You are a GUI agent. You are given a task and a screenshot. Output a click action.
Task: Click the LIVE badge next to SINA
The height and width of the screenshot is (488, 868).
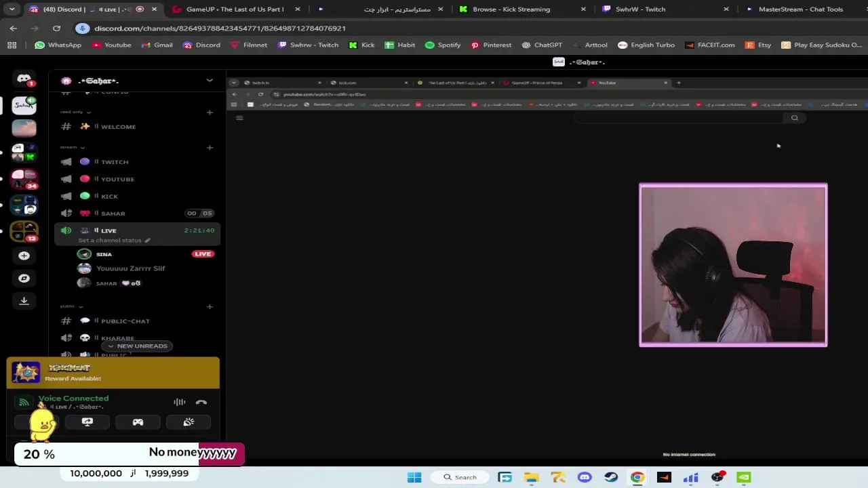click(x=202, y=254)
